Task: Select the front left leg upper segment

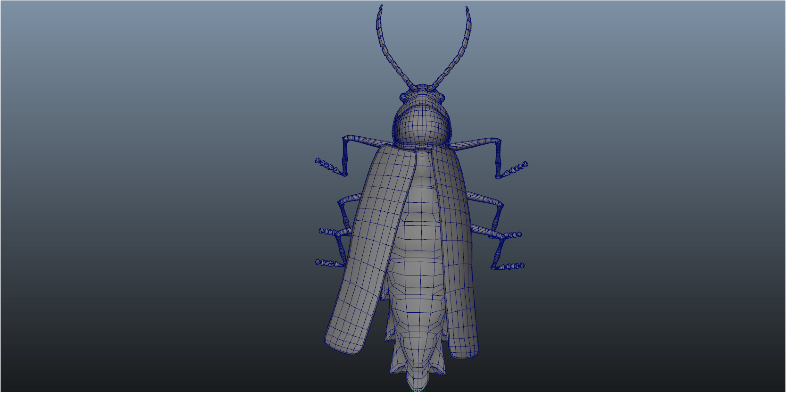Action: tap(367, 140)
